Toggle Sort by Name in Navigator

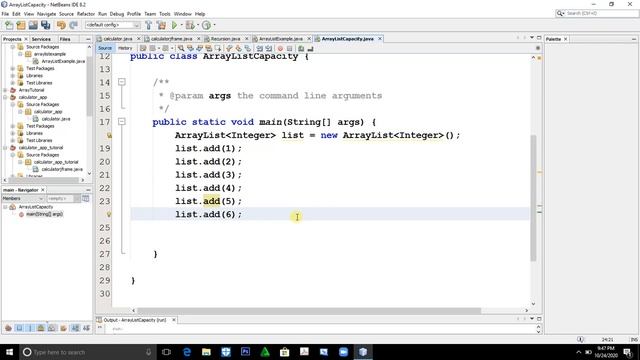(75, 328)
